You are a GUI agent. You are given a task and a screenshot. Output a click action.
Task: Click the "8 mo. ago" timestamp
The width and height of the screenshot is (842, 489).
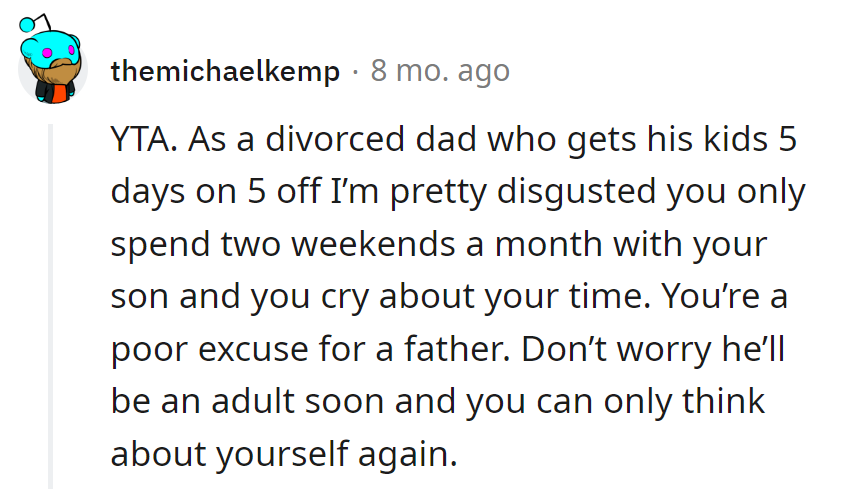click(440, 72)
